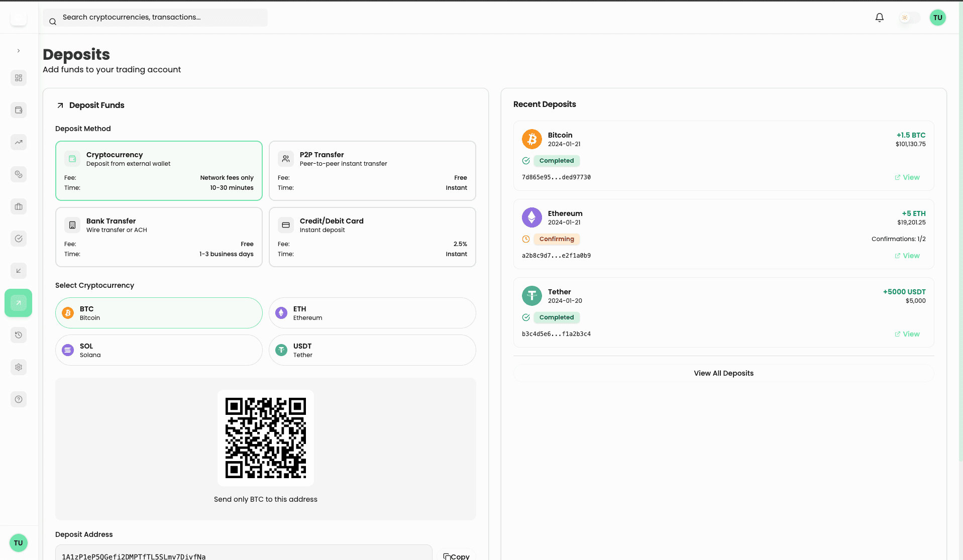Open the Wallet section from sidebar

(19, 110)
